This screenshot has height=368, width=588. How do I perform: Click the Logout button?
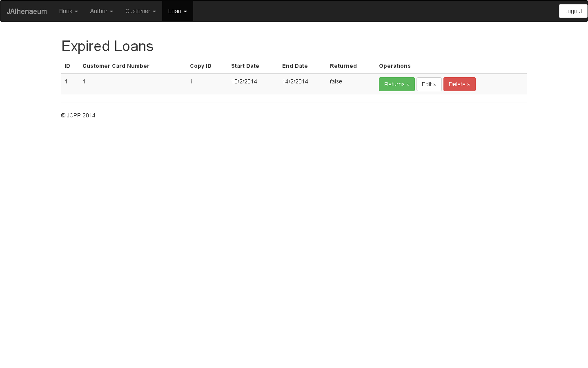coord(573,11)
